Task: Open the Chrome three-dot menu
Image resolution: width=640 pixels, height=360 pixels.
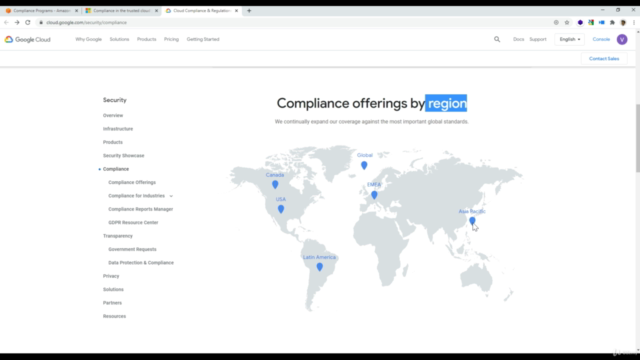Action: [x=634, y=22]
